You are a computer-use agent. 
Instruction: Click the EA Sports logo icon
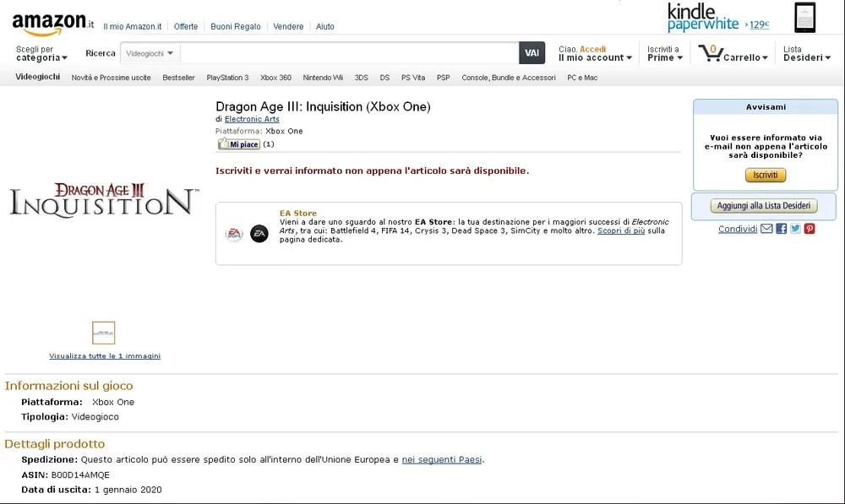pos(234,234)
